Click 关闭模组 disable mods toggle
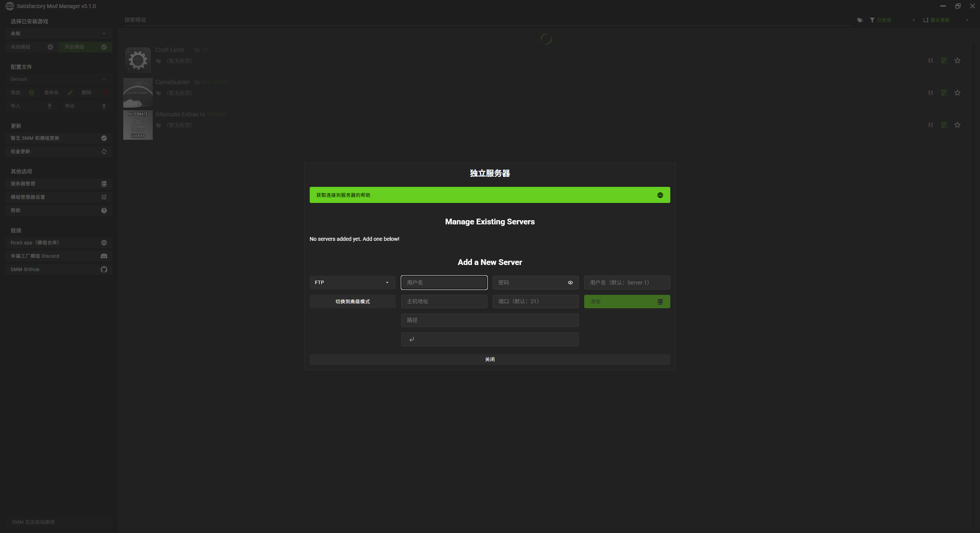Image resolution: width=980 pixels, height=533 pixels. pos(32,47)
